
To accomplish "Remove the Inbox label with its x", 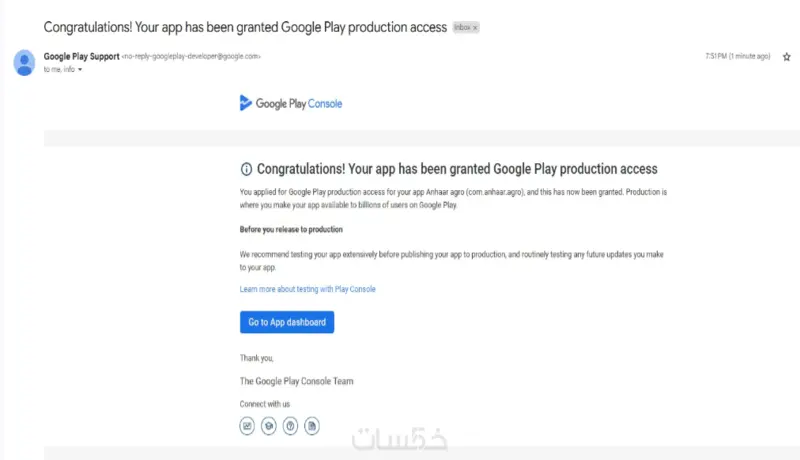I will [x=475, y=28].
